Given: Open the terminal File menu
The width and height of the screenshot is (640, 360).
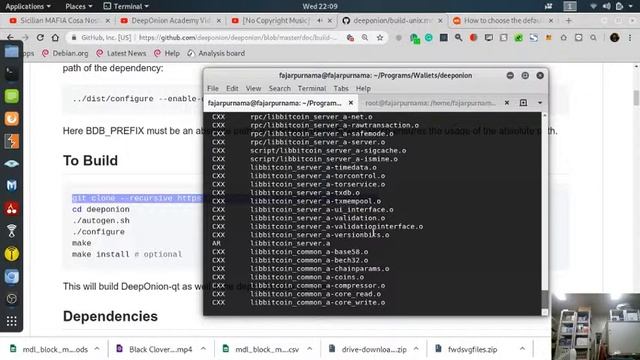Looking at the screenshot, I should click(213, 88).
